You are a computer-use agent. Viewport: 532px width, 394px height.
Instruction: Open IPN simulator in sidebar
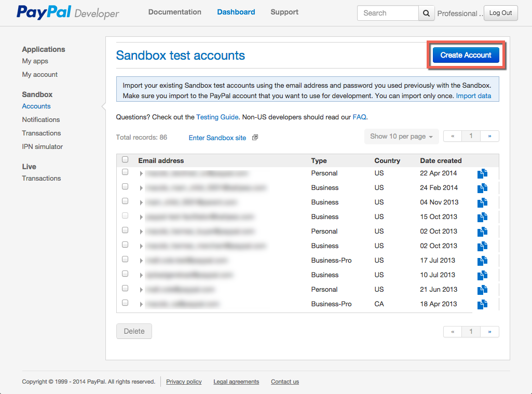[43, 147]
